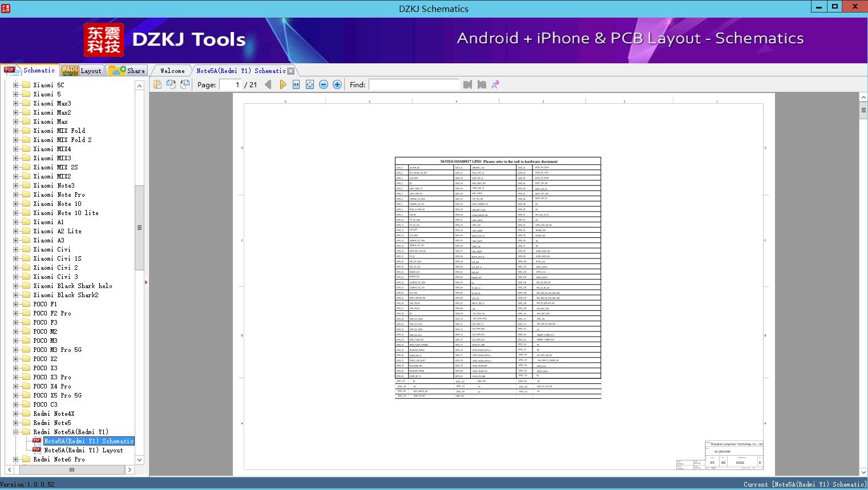Screen dimensions: 868x490
Task: Zoom out with the minus icon
Action: 324,84
